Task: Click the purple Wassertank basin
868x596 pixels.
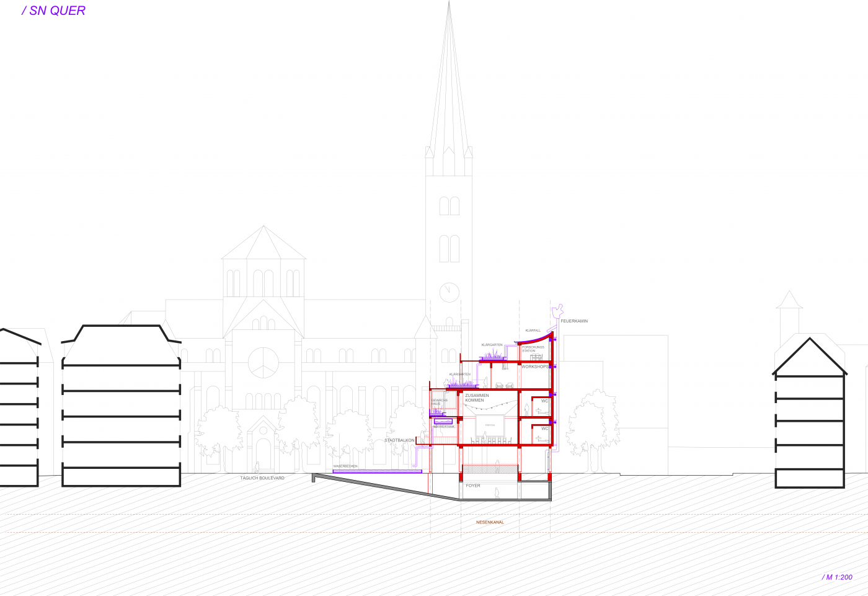Action: pyautogui.click(x=444, y=421)
